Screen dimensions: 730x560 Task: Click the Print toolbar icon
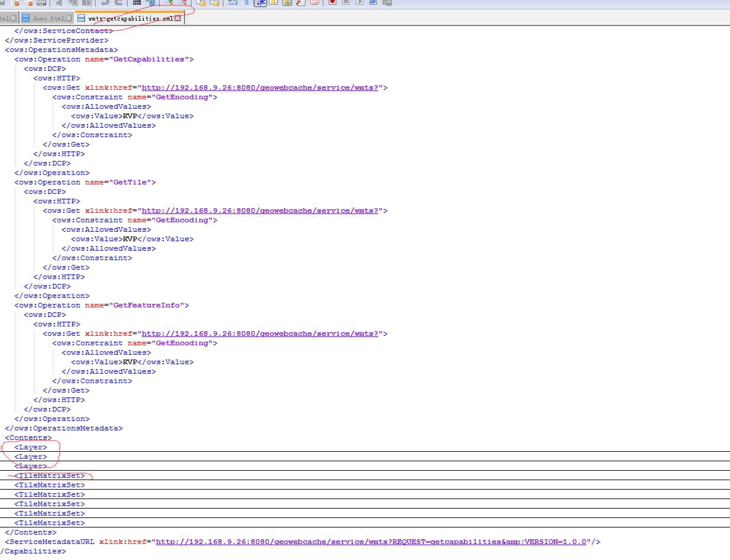pyautogui.click(x=41, y=2)
